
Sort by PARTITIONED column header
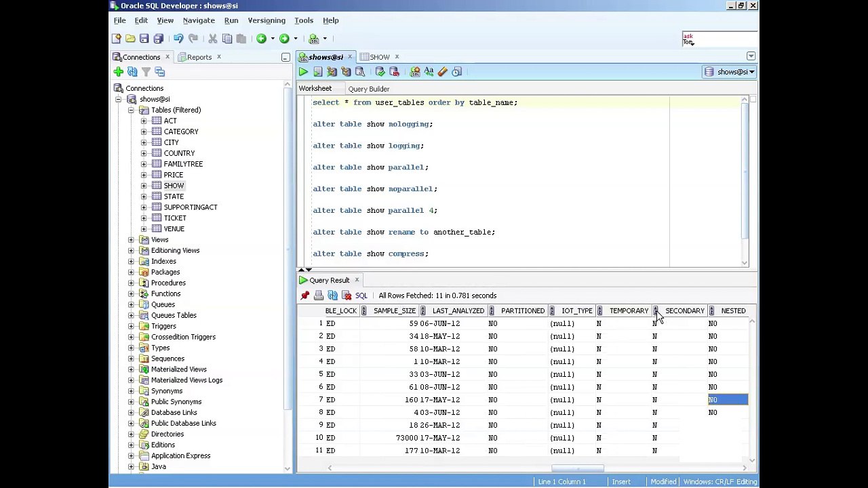tap(523, 311)
